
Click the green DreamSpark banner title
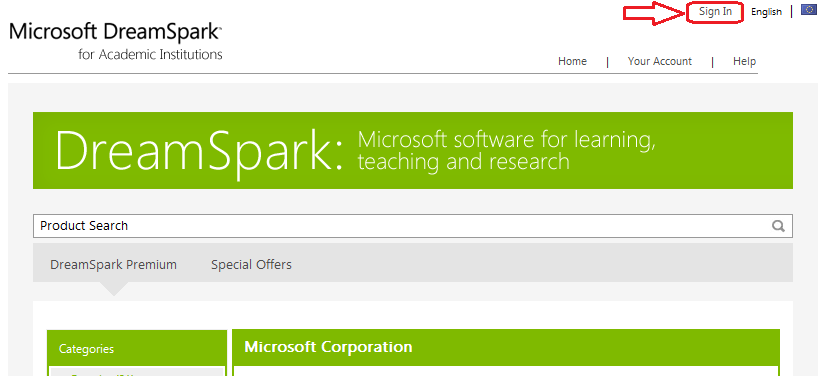pos(199,151)
